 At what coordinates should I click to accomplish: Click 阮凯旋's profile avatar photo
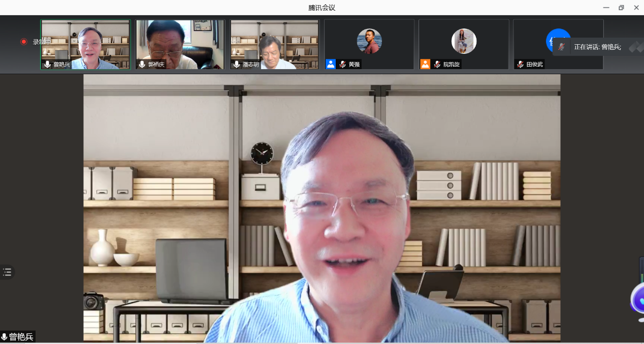tap(464, 41)
